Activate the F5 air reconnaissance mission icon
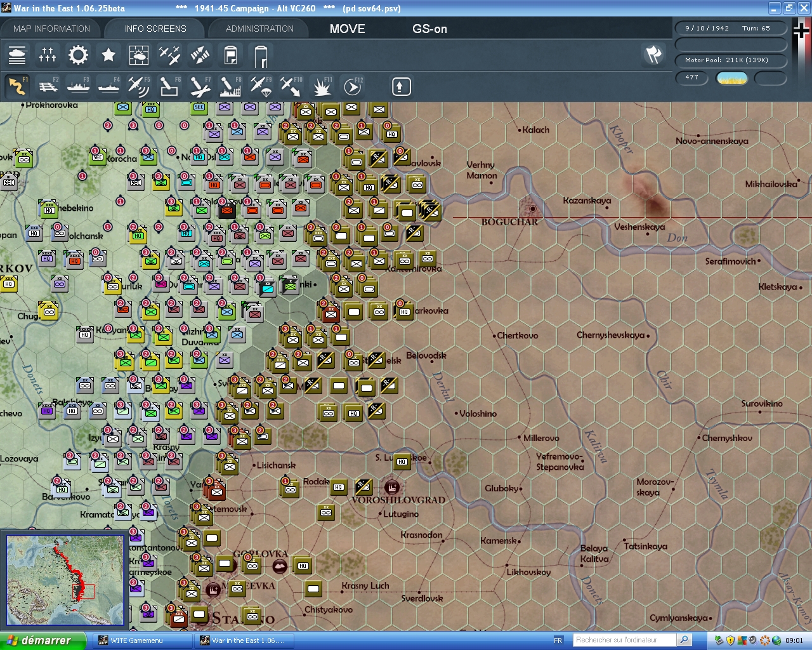 click(x=139, y=86)
